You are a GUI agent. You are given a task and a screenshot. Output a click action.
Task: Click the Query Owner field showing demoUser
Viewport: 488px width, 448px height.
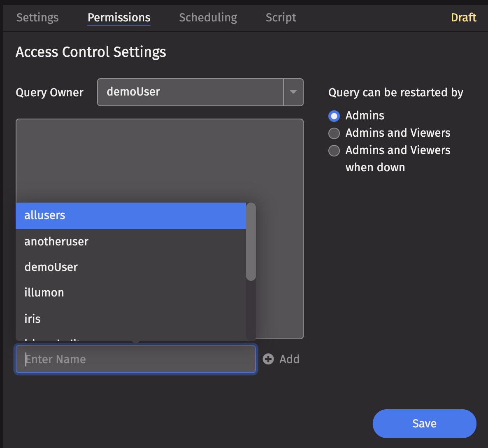pos(190,92)
